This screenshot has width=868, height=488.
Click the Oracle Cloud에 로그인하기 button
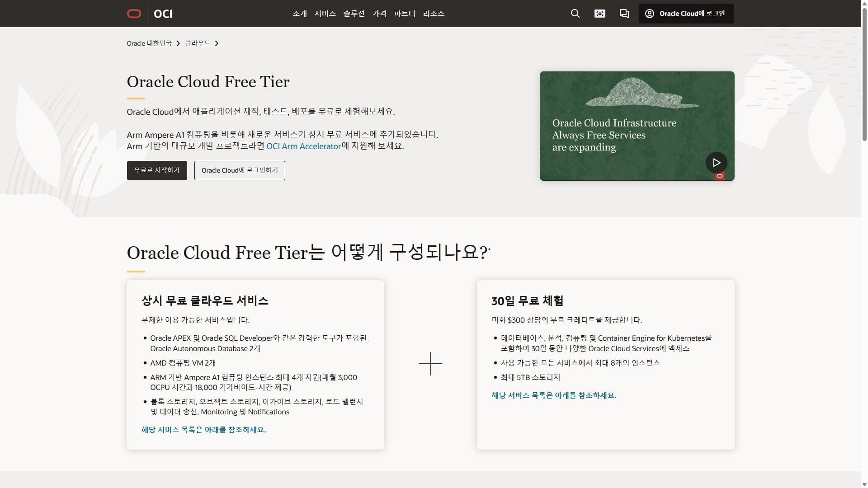click(239, 170)
